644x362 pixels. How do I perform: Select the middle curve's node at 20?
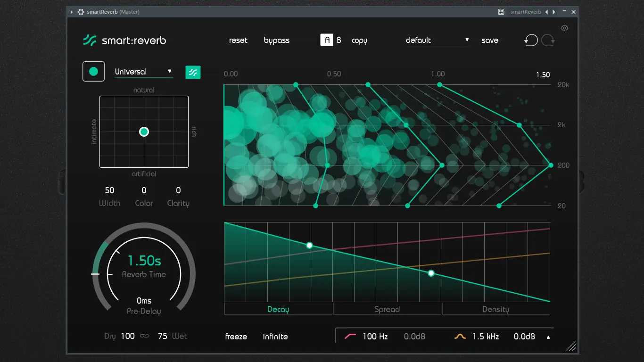coord(408,206)
